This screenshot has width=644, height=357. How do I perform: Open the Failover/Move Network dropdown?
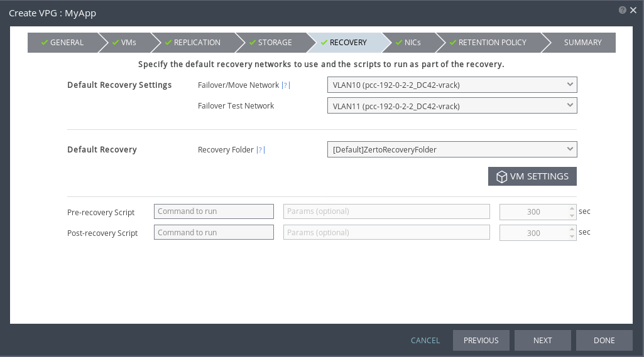click(452, 85)
